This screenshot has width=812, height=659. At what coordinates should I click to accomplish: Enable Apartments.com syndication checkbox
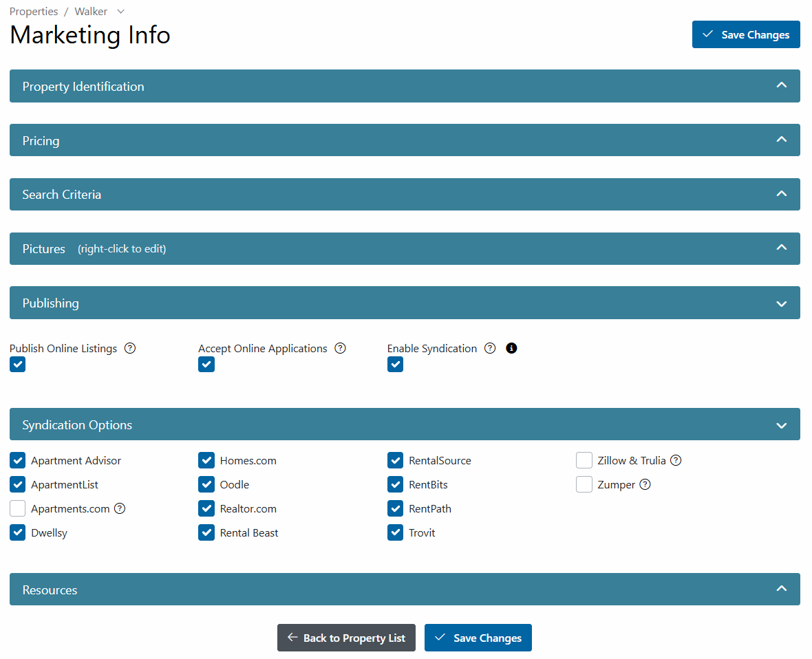point(18,508)
